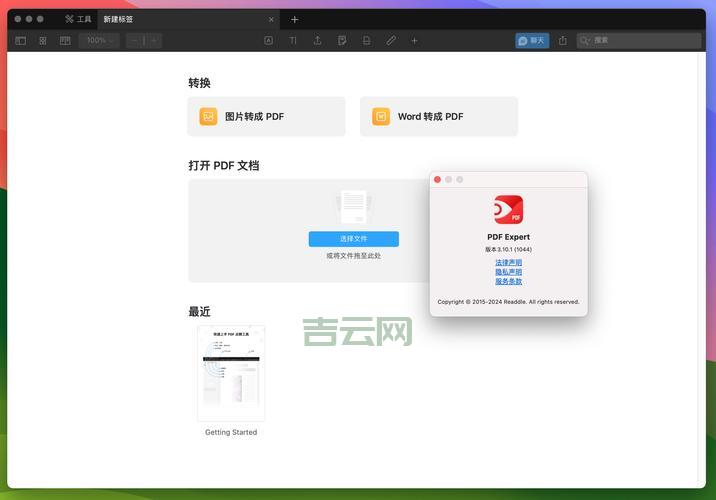716x500 pixels.
Task: Toggle the sidebar panel icon
Action: (x=21, y=41)
